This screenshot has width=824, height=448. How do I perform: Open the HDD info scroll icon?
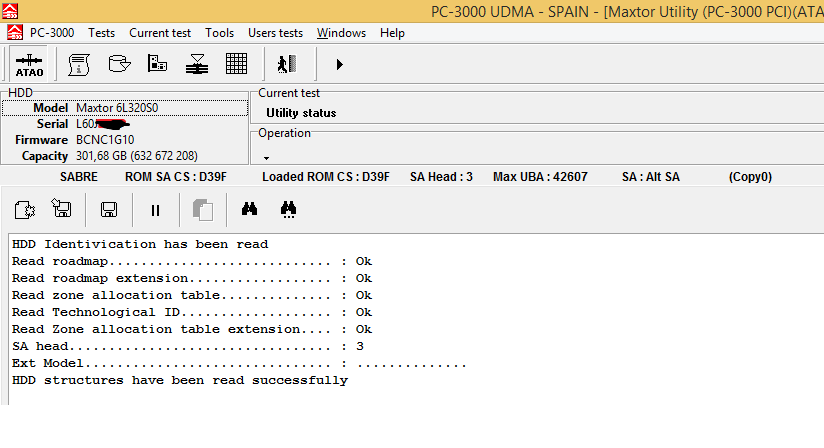pos(79,65)
